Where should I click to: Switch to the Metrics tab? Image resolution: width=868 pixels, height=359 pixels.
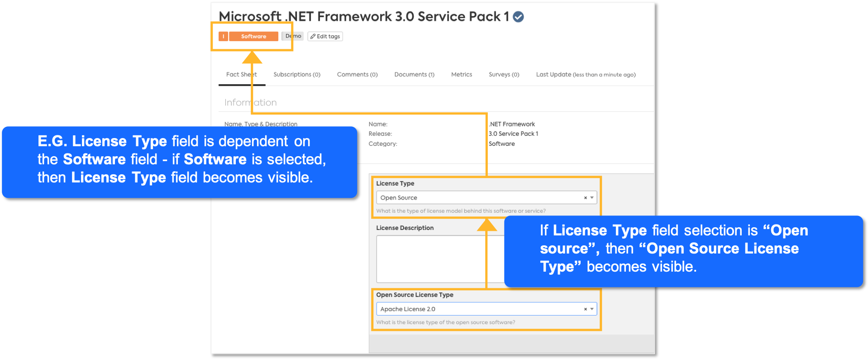[x=462, y=74]
